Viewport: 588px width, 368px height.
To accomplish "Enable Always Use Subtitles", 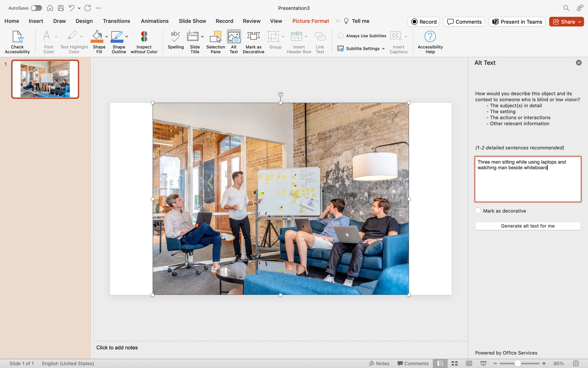I will pyautogui.click(x=341, y=36).
